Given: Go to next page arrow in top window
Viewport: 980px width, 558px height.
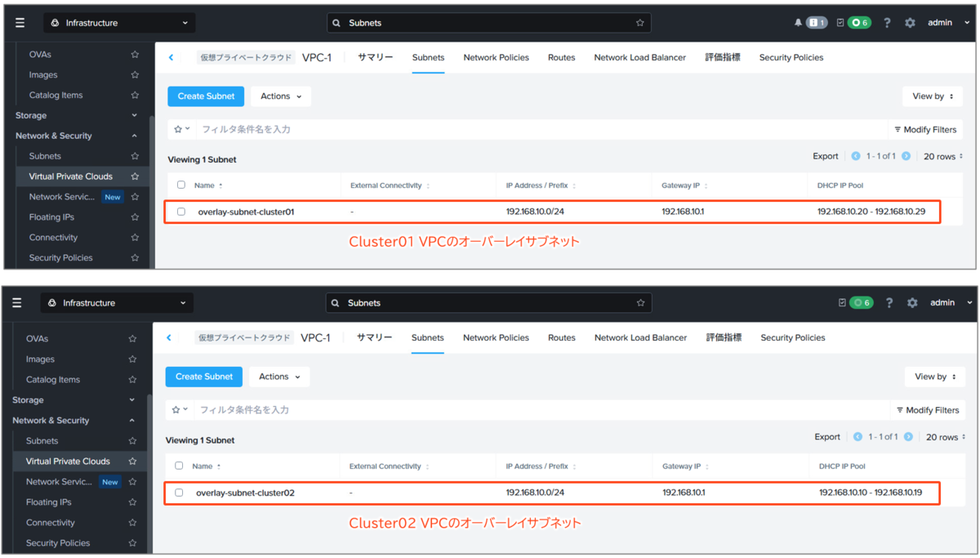Looking at the screenshot, I should coord(906,156).
